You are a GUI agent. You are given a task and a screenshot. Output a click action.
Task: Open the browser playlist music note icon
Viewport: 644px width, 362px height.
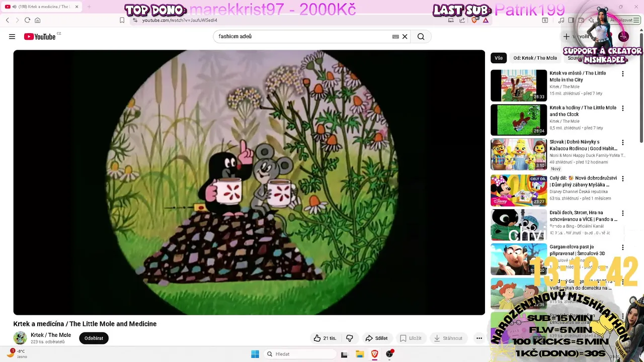(561, 20)
